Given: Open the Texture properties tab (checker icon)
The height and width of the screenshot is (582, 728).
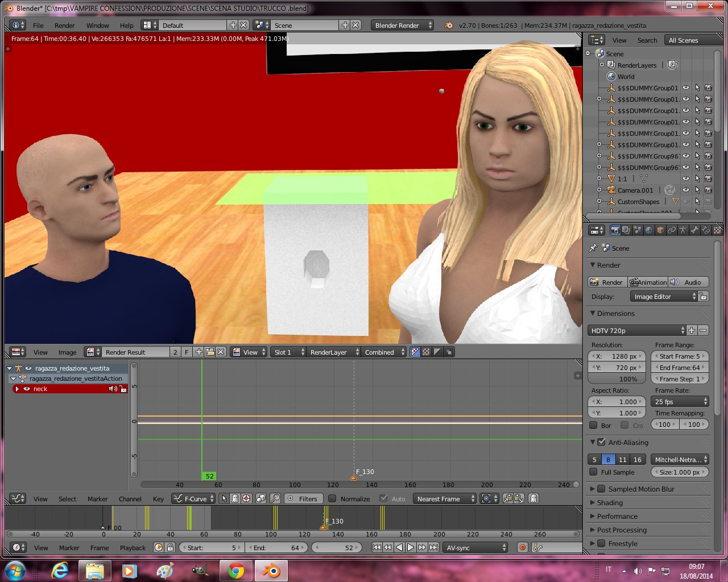Looking at the screenshot, I should [x=717, y=230].
